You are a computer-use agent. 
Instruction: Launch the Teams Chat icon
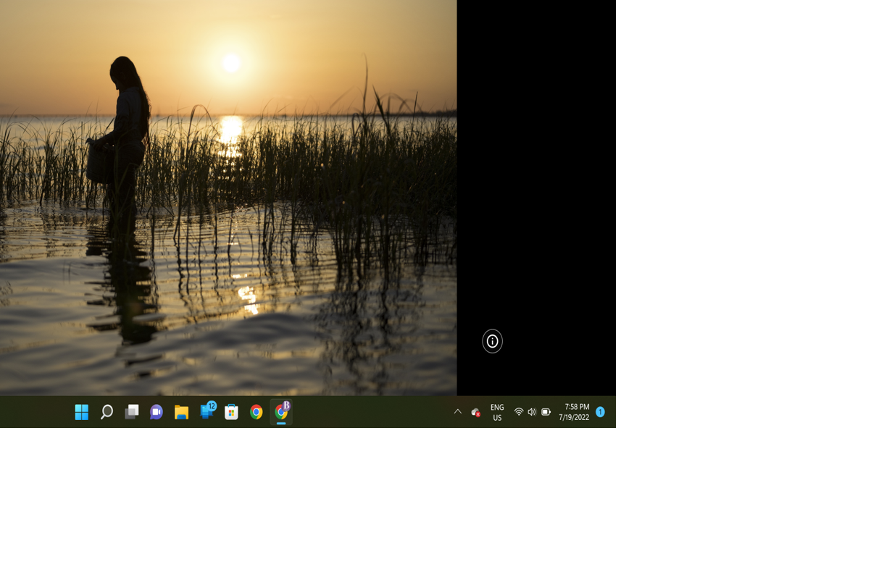pos(157,412)
